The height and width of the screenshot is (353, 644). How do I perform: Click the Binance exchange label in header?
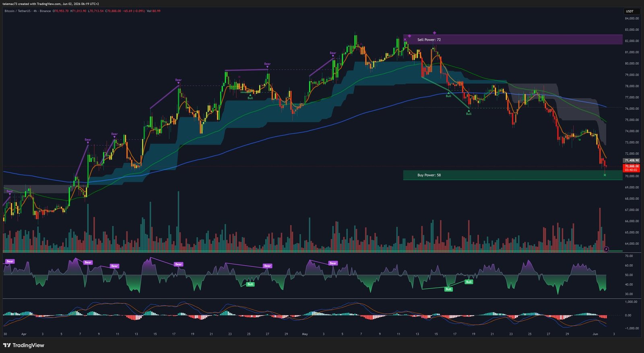(45, 11)
